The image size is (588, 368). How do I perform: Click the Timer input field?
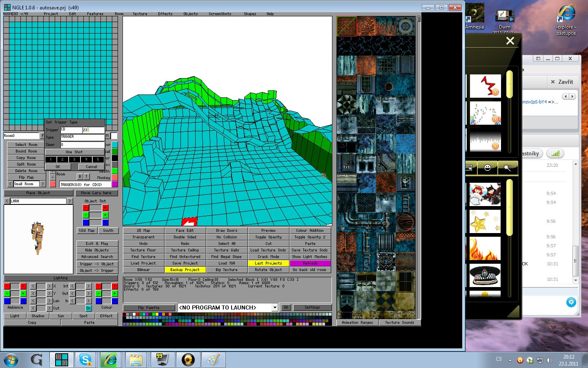point(82,145)
